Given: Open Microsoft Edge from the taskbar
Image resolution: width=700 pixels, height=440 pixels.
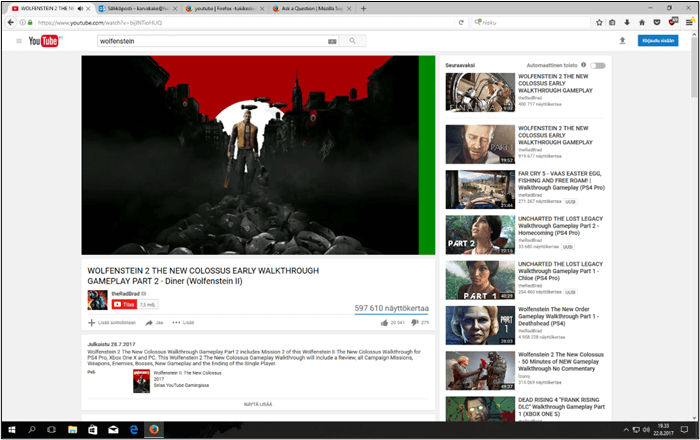Looking at the screenshot, I should (133, 430).
